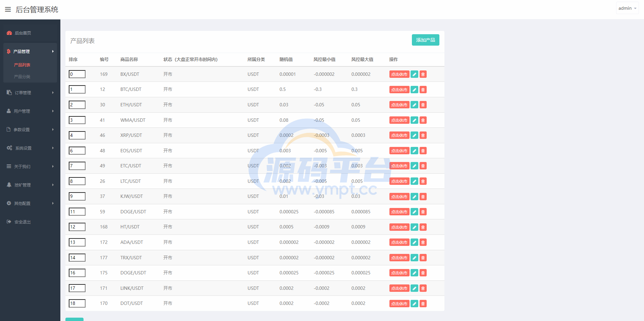Open the admin user dropdown

click(627, 8)
